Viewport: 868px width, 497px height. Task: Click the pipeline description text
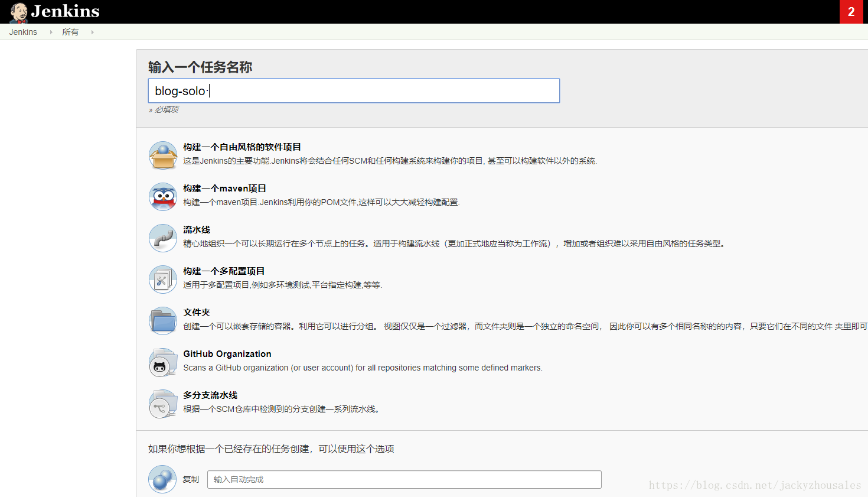[x=454, y=243]
